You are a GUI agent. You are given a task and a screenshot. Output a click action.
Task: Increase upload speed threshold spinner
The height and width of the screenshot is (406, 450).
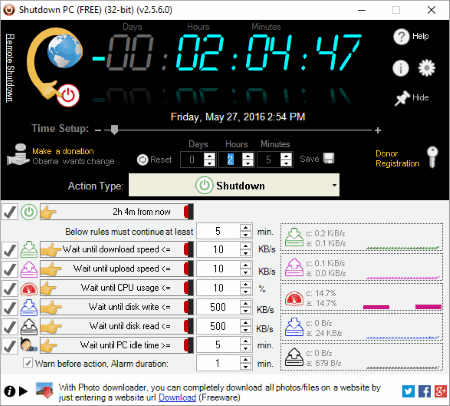point(246,265)
